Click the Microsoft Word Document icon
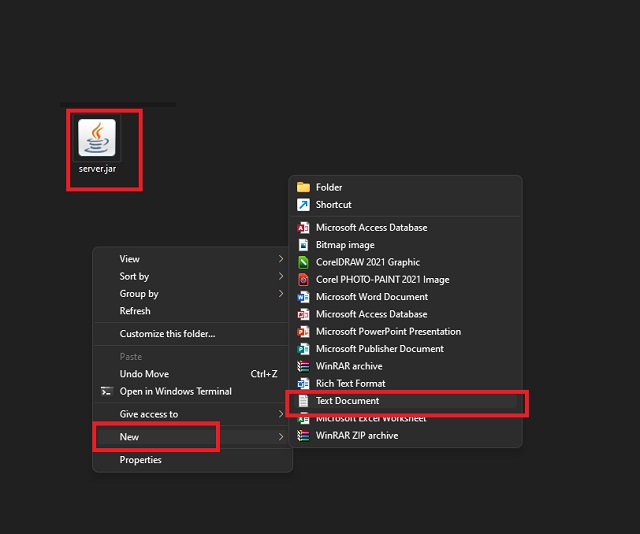The image size is (640, 534). click(x=303, y=297)
